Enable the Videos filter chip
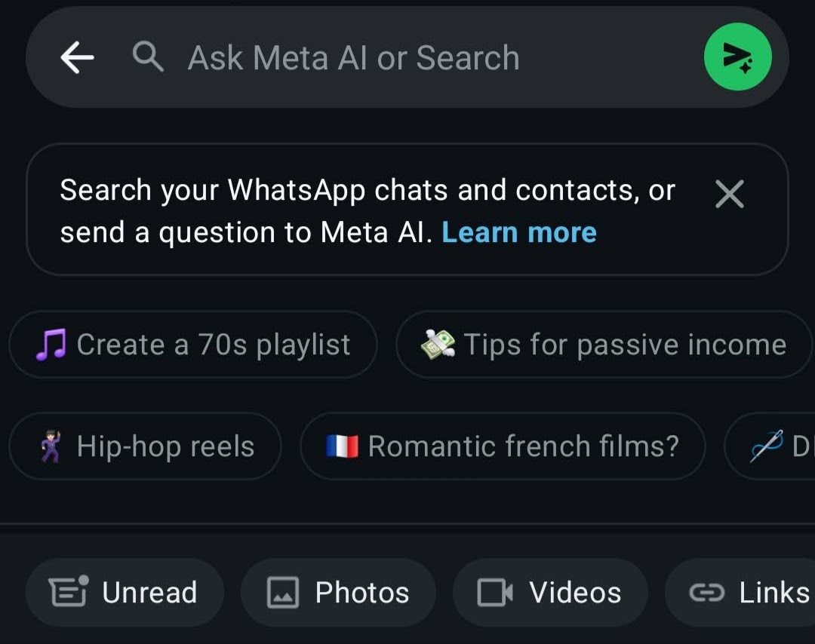815x644 pixels. (x=550, y=593)
